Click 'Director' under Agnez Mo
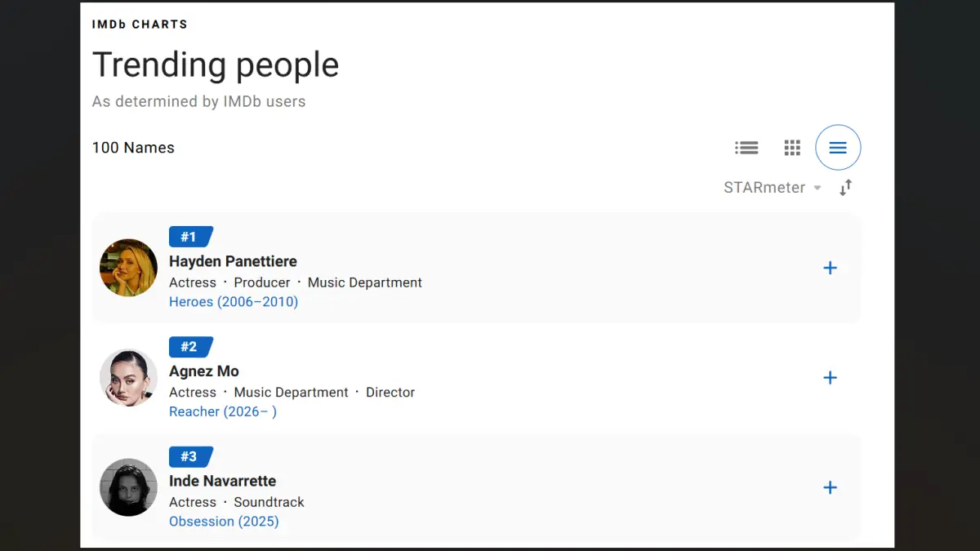Viewport: 980px width, 551px height. coord(390,393)
